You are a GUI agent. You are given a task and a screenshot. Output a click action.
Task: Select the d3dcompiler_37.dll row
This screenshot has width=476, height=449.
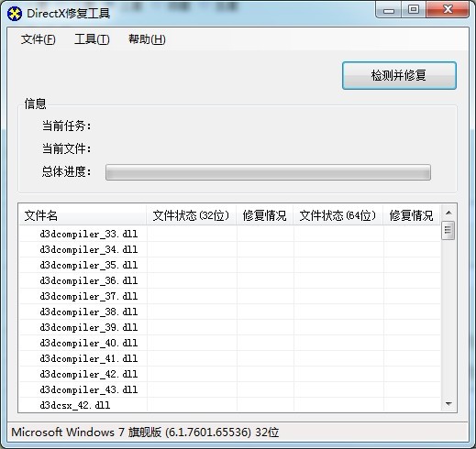coord(229,296)
